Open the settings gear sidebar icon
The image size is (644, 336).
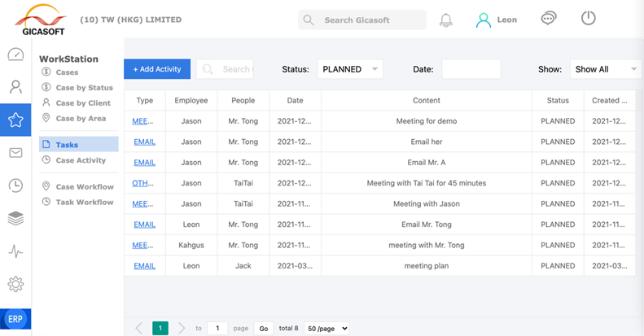click(15, 284)
